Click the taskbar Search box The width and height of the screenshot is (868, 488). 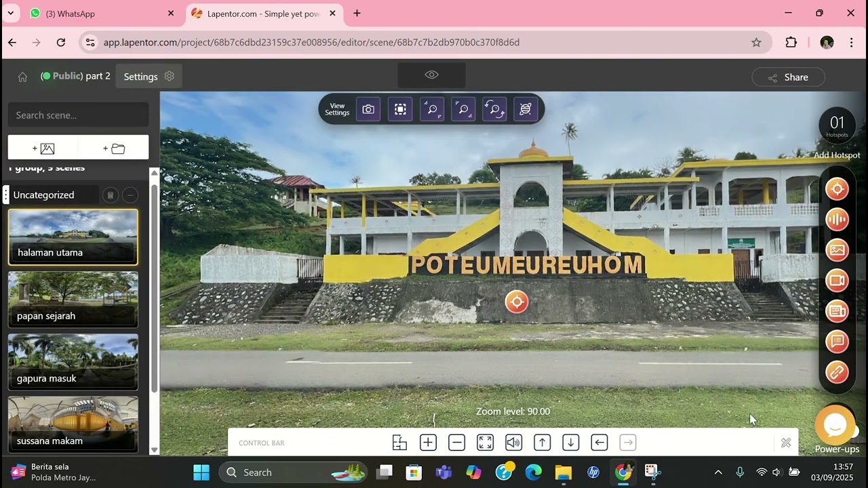[293, 472]
